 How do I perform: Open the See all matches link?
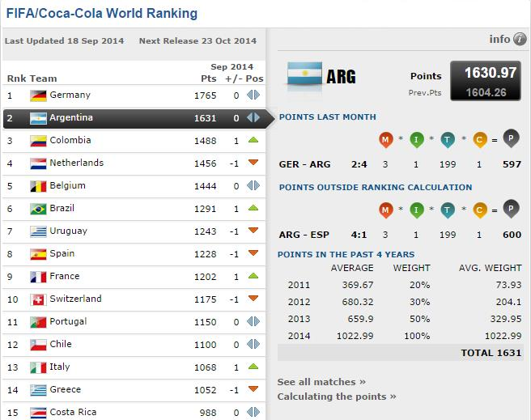click(x=321, y=382)
